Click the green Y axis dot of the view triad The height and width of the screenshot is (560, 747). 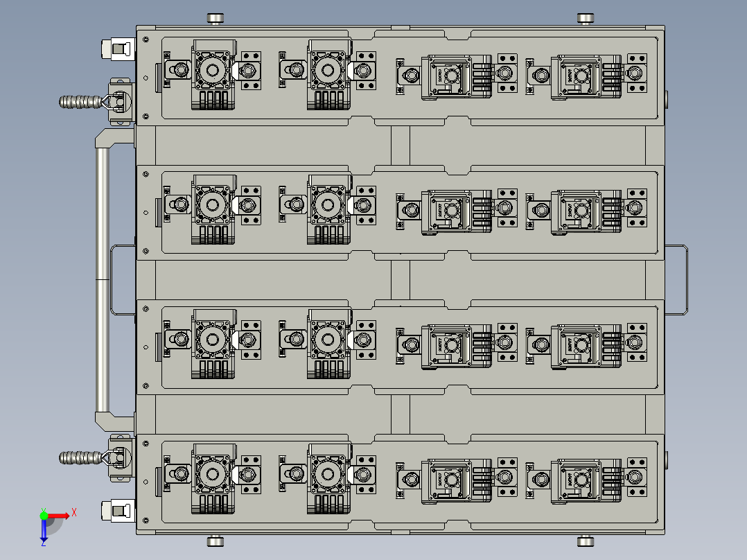click(44, 515)
